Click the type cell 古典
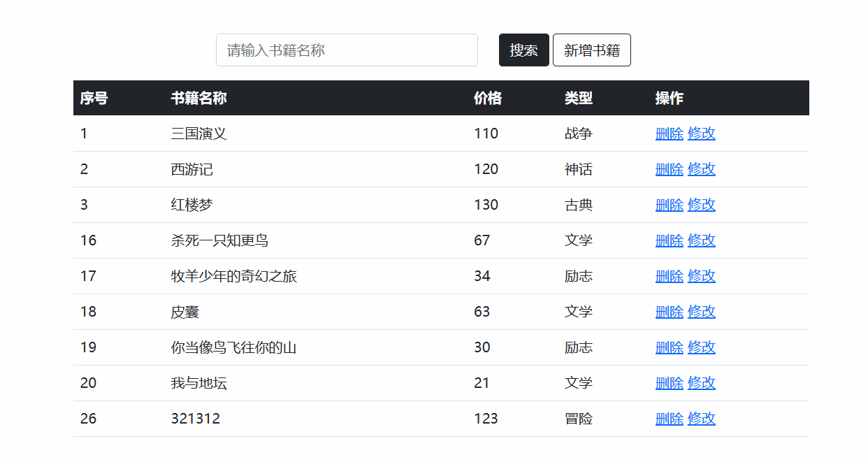868x462 pixels. (x=579, y=205)
